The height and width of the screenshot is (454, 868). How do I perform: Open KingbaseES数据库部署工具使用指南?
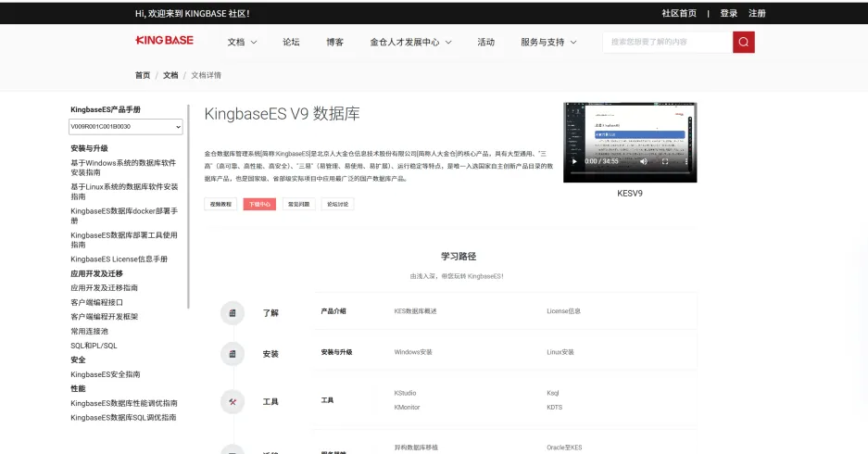click(124, 240)
